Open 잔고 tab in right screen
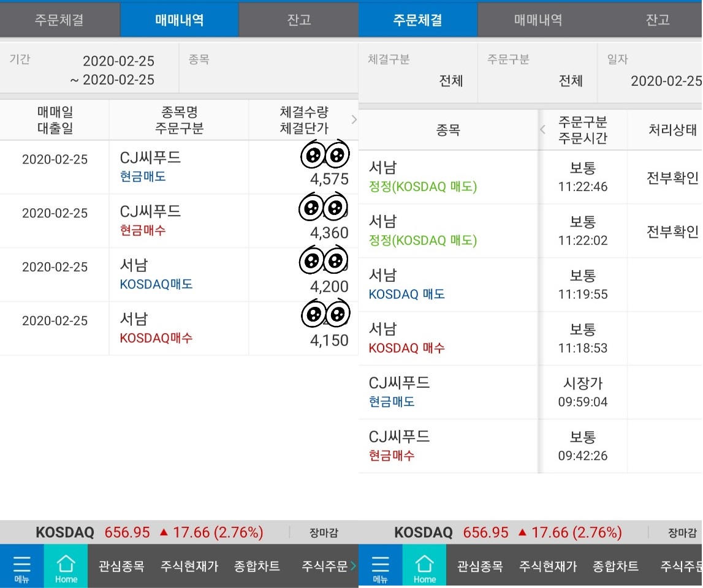Image resolution: width=703 pixels, height=588 pixels. (657, 20)
